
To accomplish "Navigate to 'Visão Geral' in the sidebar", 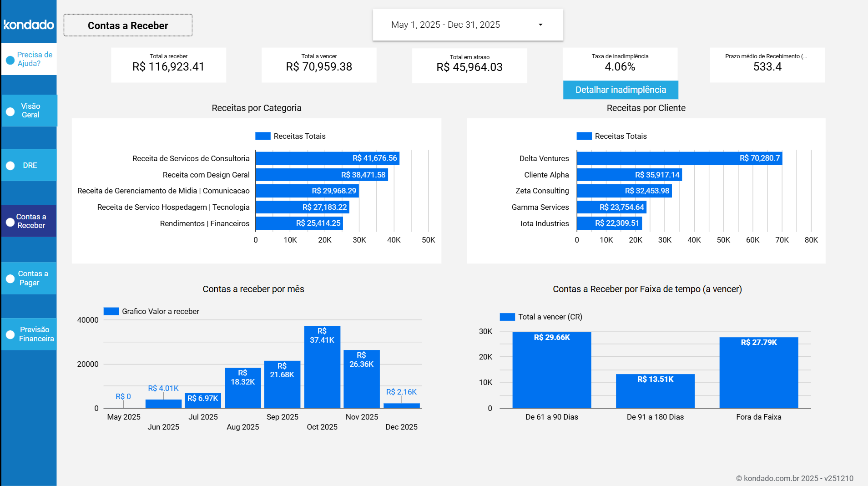I will point(30,111).
